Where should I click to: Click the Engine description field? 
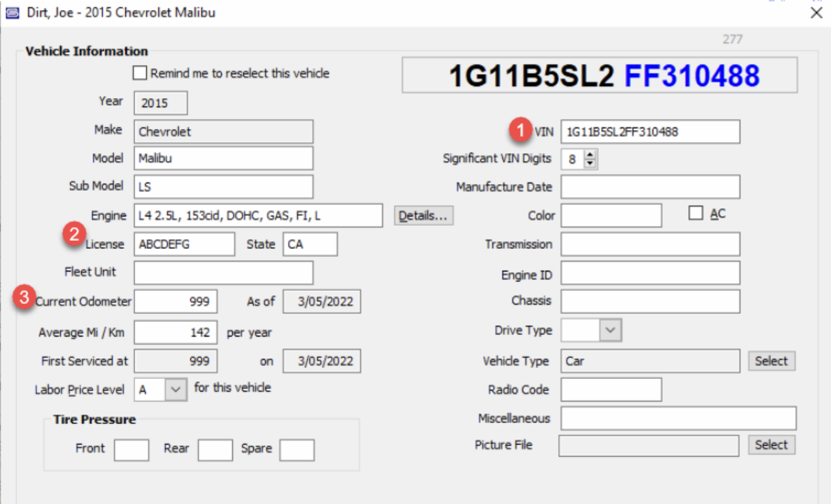pos(258,215)
